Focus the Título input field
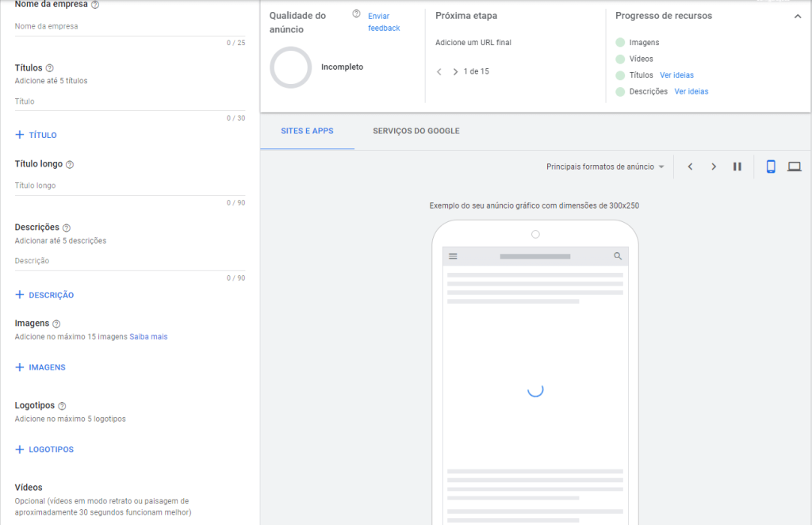 [x=130, y=102]
